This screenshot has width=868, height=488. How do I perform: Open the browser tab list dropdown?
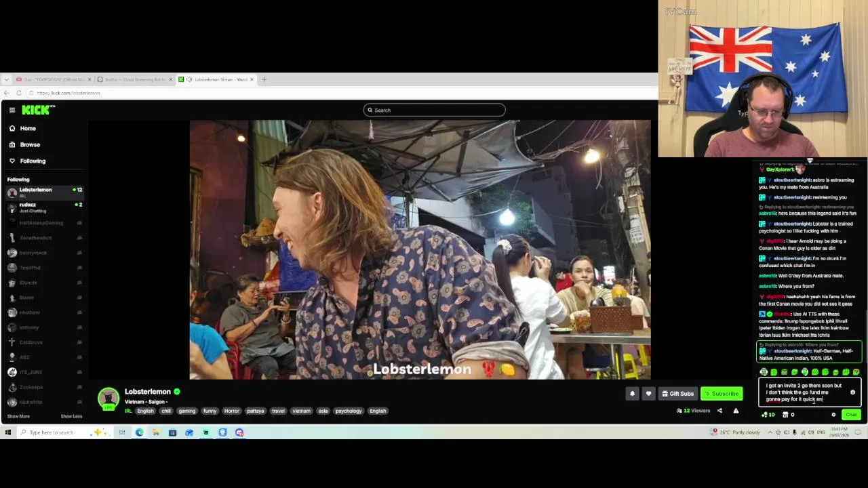(6, 79)
